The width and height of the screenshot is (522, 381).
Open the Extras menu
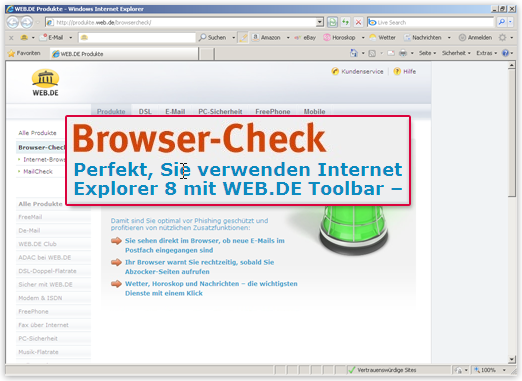[x=486, y=53]
